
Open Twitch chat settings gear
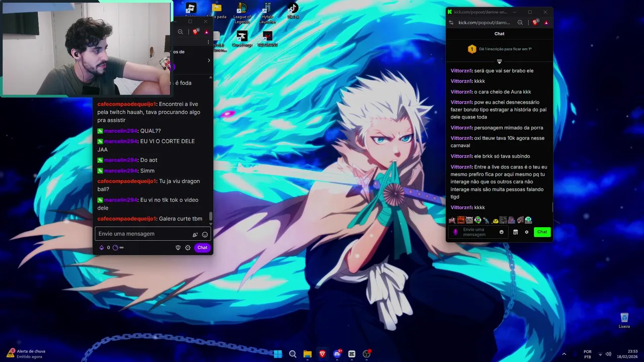click(188, 247)
